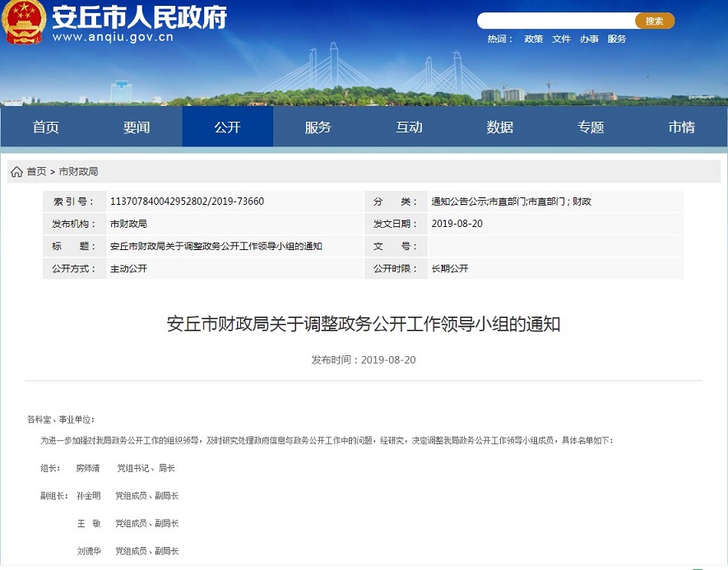The image size is (728, 570).
Task: Click 2019-08-20 in 发文日期 row
Action: (x=457, y=224)
